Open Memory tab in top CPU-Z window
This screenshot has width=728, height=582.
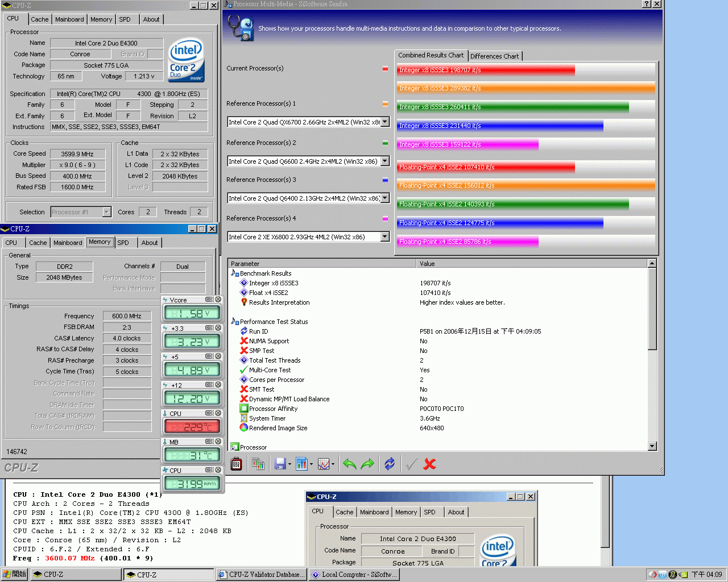click(101, 19)
